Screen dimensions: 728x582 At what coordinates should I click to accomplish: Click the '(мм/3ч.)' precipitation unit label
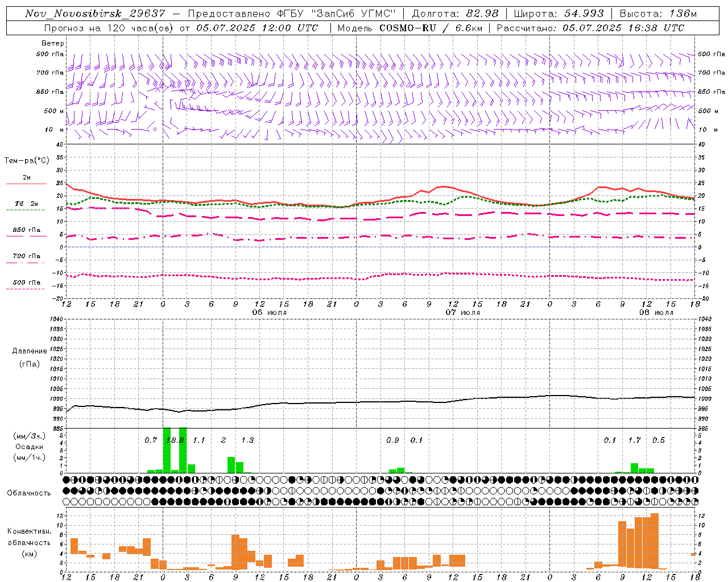[30, 436]
